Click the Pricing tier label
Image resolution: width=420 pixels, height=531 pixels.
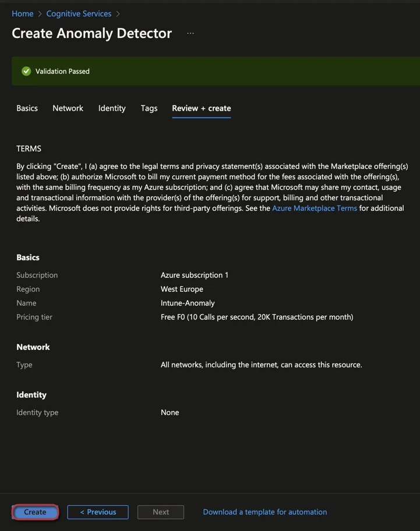coord(34,317)
